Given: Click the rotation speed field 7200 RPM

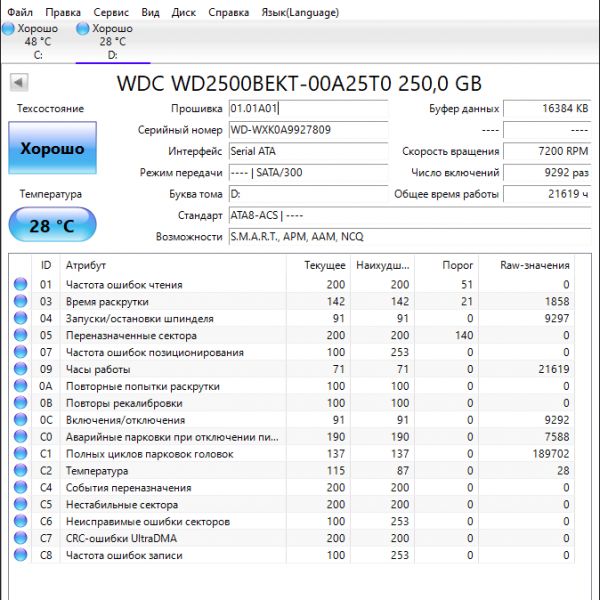Looking at the screenshot, I should tap(547, 151).
